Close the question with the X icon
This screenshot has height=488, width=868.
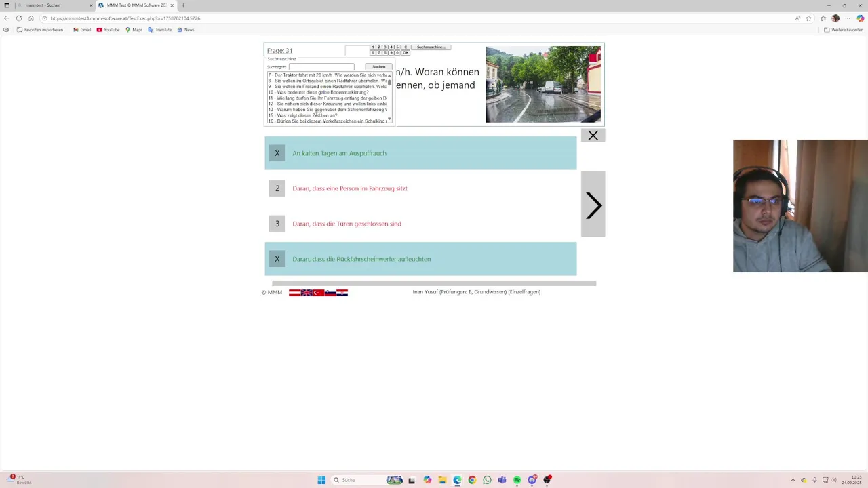click(593, 136)
